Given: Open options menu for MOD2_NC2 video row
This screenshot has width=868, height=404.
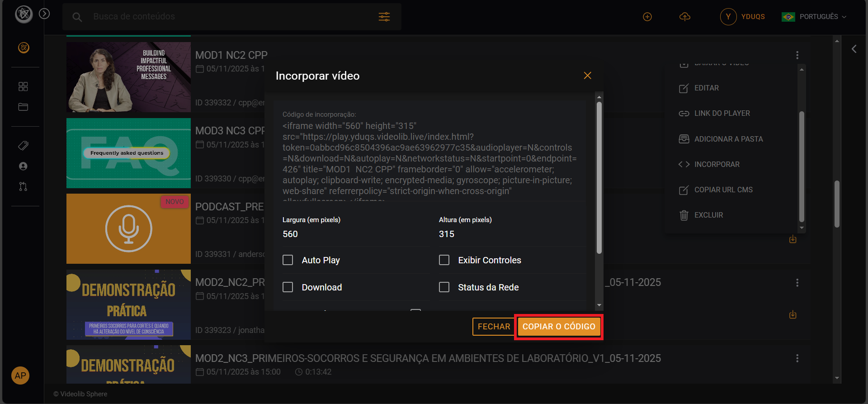Looking at the screenshot, I should (x=797, y=282).
